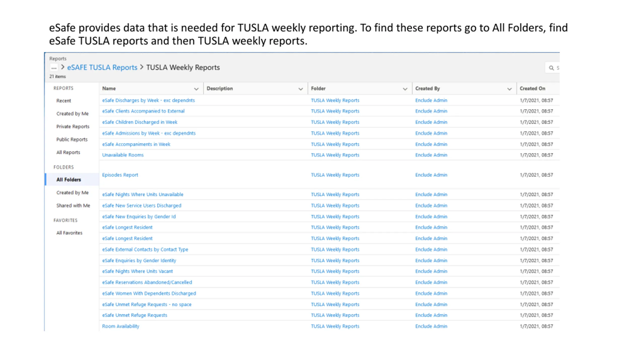Image resolution: width=644 pixels, height=362 pixels.
Task: Open eSafe Admissions by Week report
Action: tap(149, 133)
